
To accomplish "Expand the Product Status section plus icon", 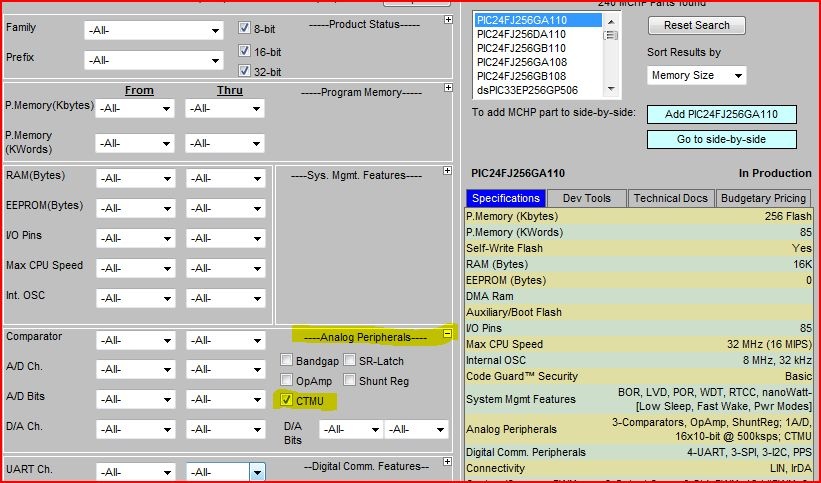I will [x=448, y=19].
